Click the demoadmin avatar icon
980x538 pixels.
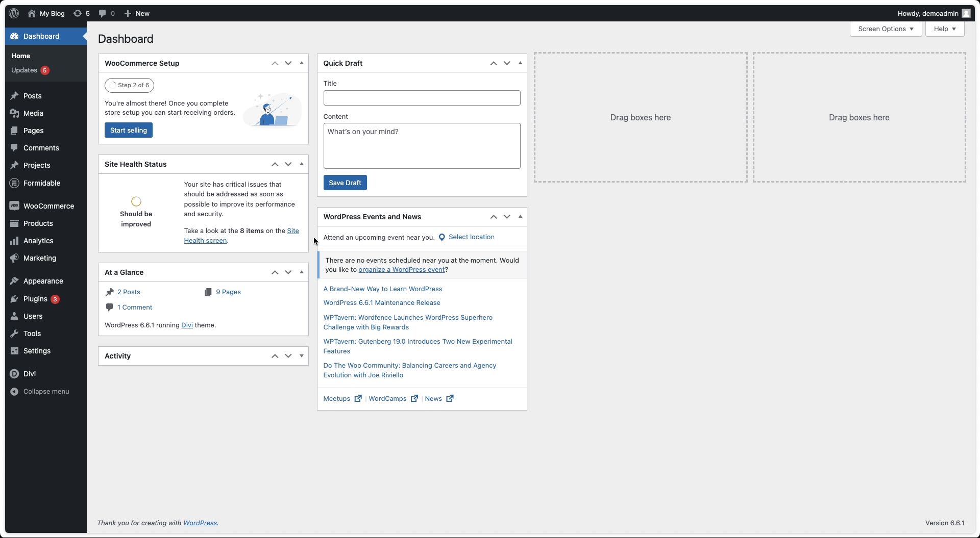(x=966, y=13)
